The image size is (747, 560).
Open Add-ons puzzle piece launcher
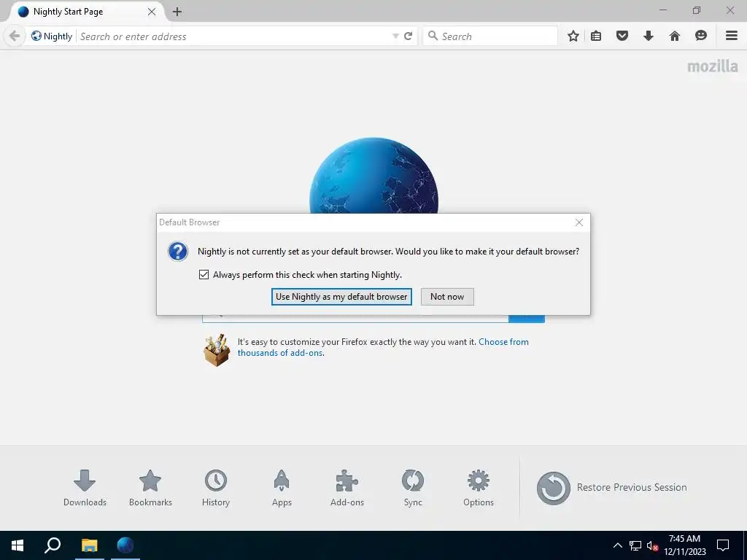point(347,488)
